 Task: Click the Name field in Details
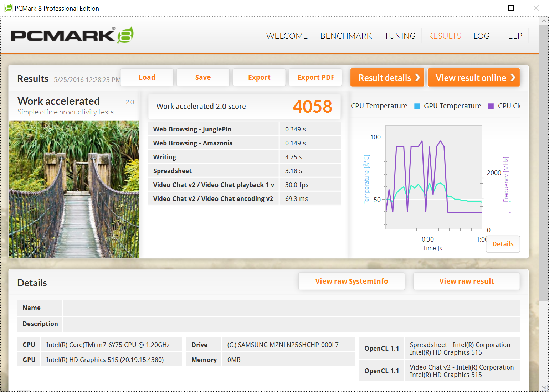291,308
